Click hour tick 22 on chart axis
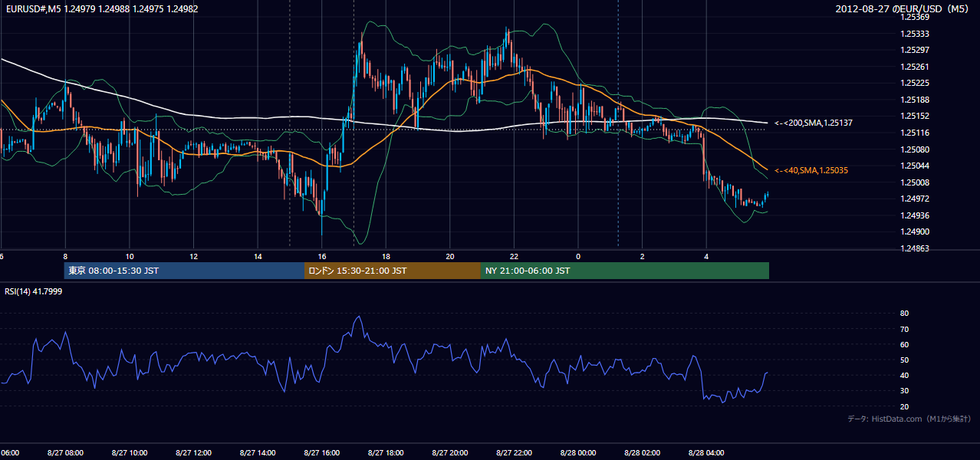The image size is (980, 460). [514, 256]
